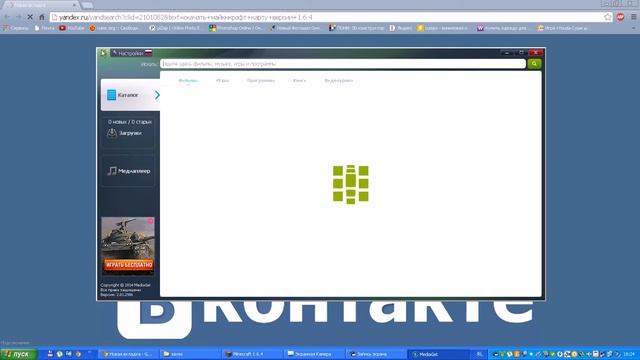Select the Фильмы catalog tab
The height and width of the screenshot is (360, 640).
point(188,80)
